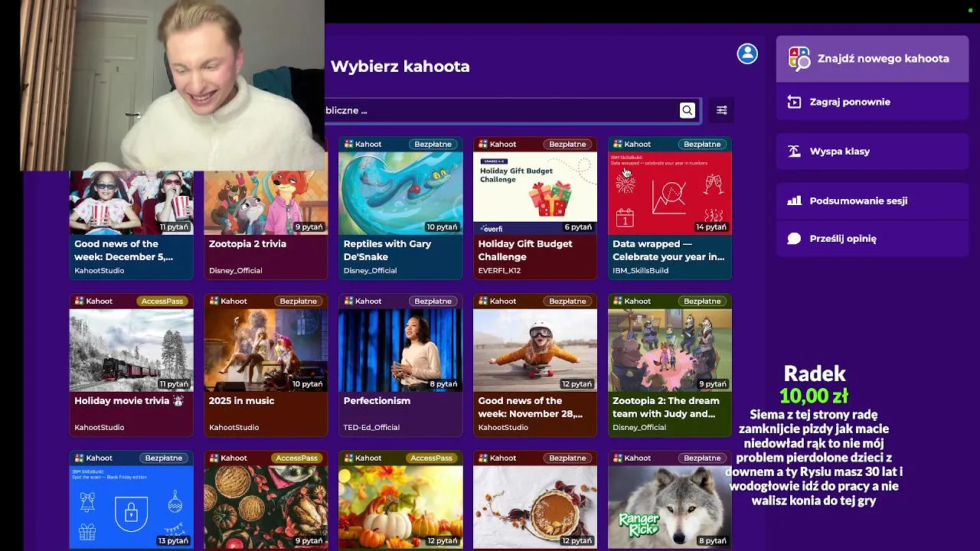Open the filter sliders icon
This screenshot has width=980, height=551.
point(721,110)
